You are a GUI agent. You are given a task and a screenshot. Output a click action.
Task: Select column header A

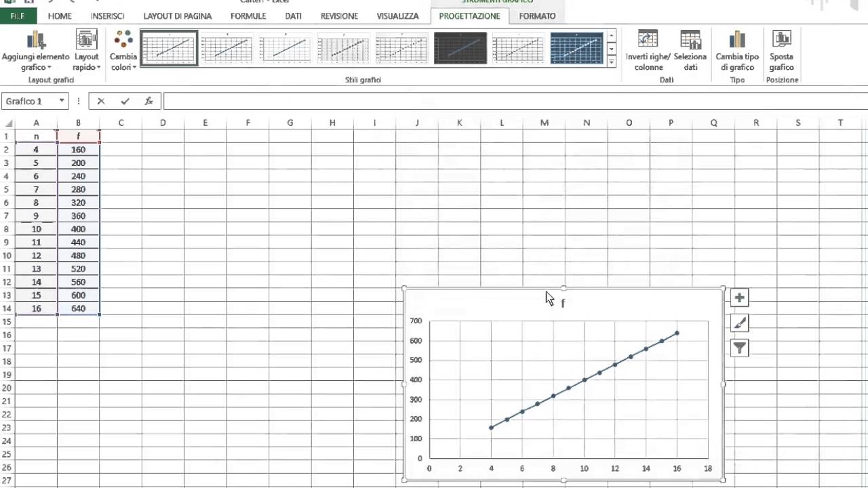click(x=36, y=123)
